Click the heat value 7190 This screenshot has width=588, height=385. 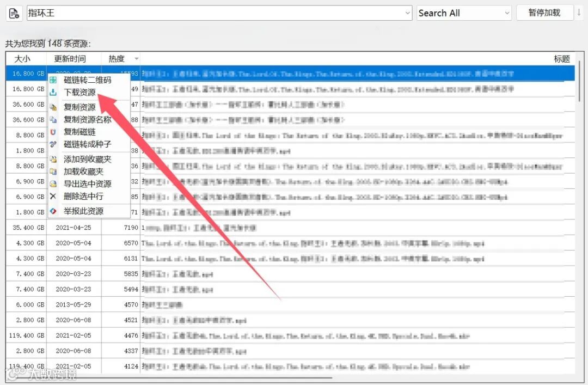[131, 228]
